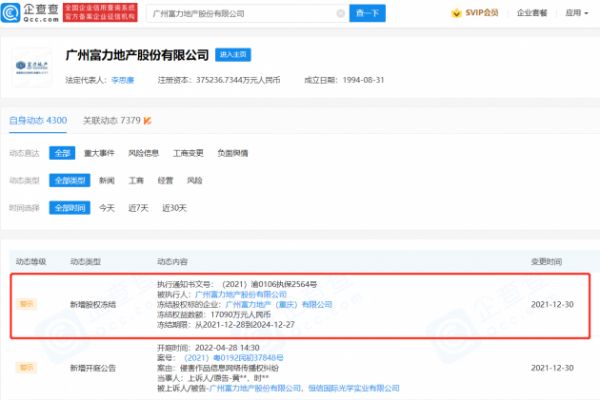Select the 经营 type filter
Viewport: 600px width, 400px height.
point(165,180)
